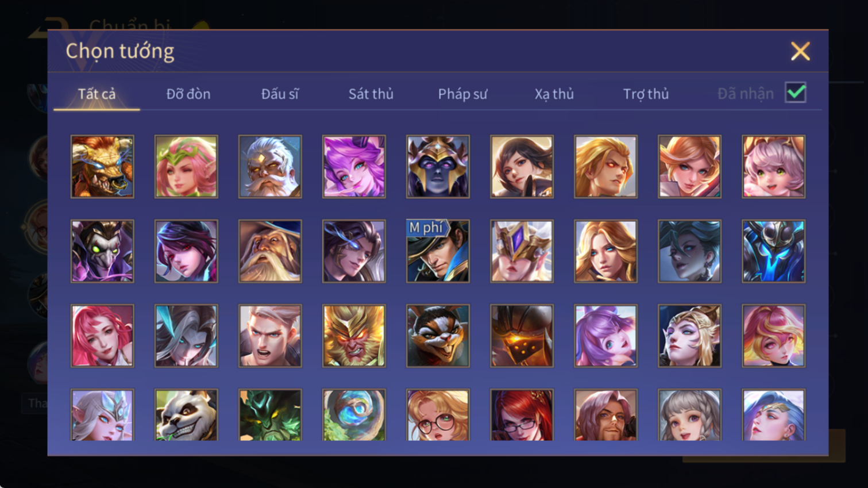Pick the hero marked 'M phí'
The image size is (868, 488).
pos(438,251)
